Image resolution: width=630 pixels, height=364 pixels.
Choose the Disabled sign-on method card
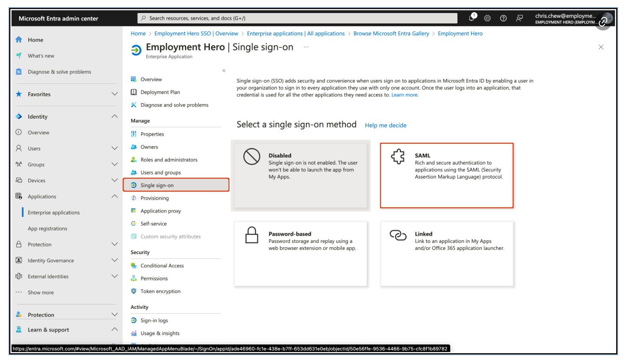301,175
